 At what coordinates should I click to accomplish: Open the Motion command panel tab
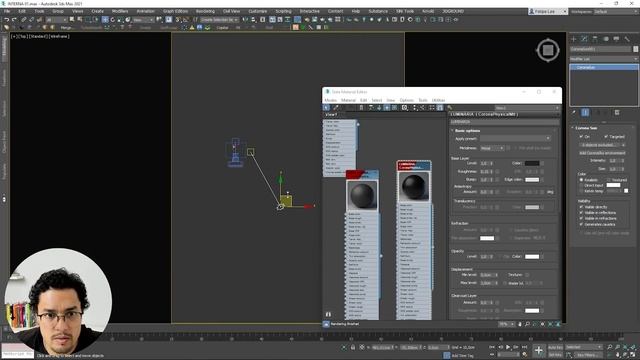[606, 39]
